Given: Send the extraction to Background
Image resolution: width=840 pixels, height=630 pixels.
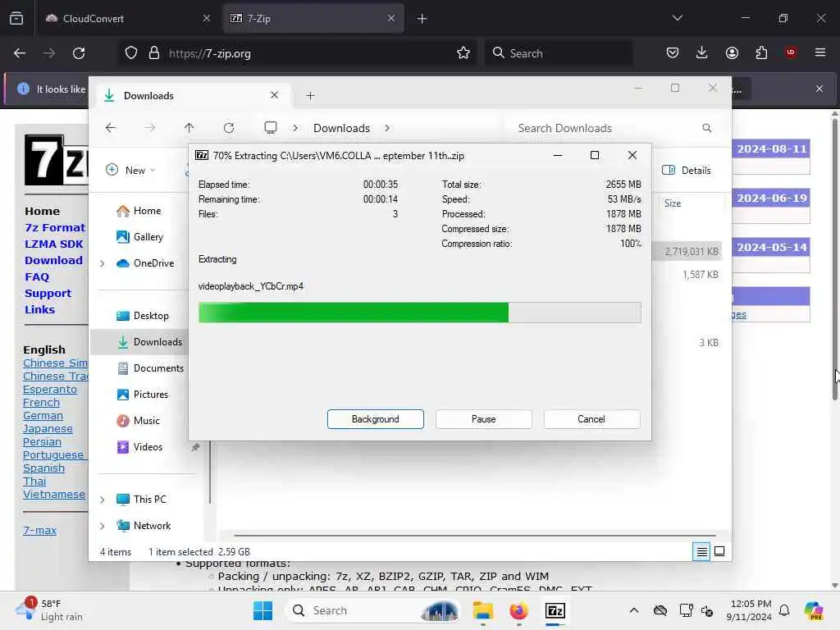Looking at the screenshot, I should (x=375, y=419).
